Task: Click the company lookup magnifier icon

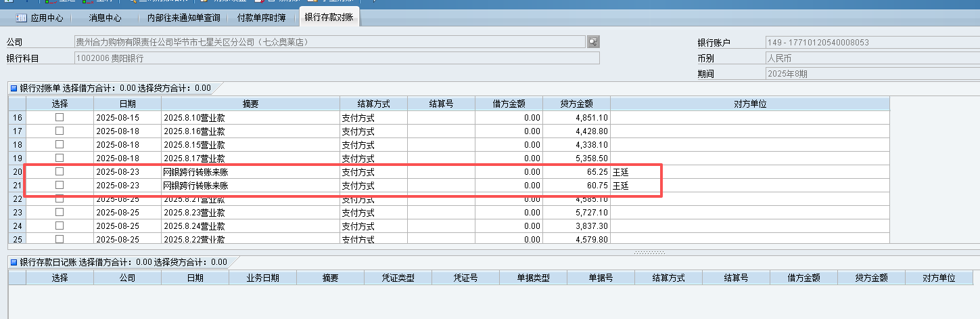Action: pos(593,42)
